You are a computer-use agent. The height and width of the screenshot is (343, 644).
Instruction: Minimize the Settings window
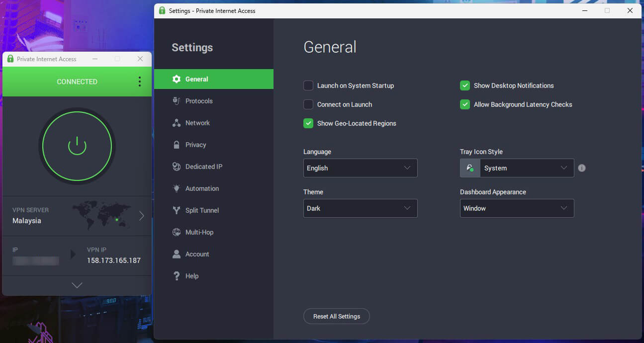[584, 10]
